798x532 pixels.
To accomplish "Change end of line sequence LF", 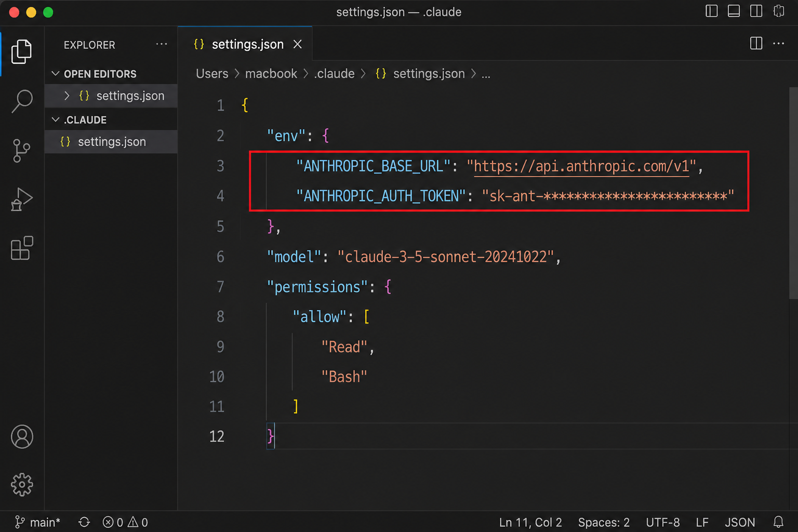I will click(702, 522).
